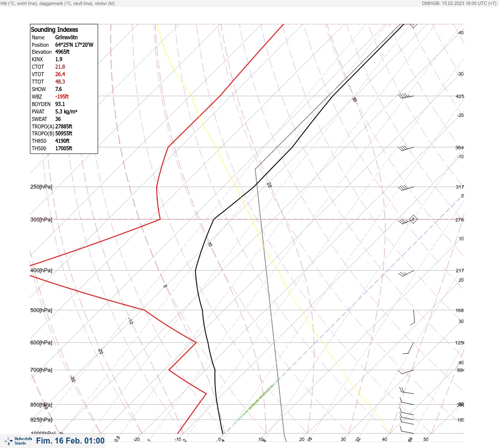Image resolution: width=499 pixels, height=448 pixels.
Task: Click the WBZ value -195ft
Action: point(62,97)
